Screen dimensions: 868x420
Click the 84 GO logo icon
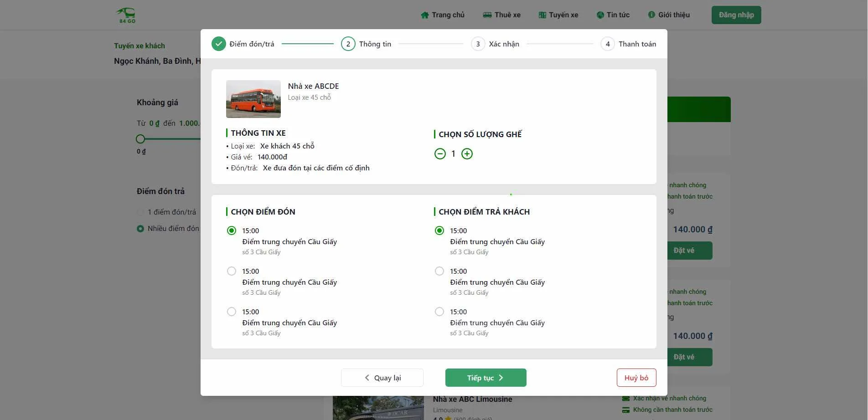click(126, 15)
